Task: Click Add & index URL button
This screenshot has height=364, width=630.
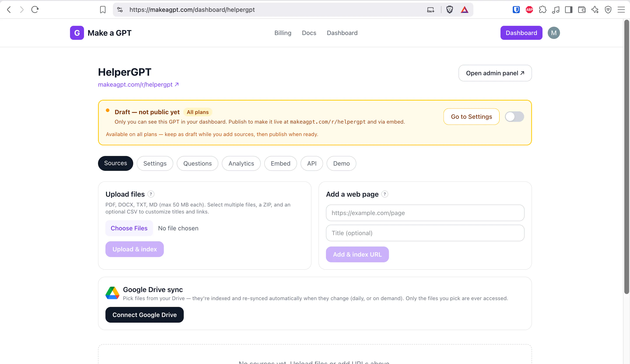Action: click(357, 254)
